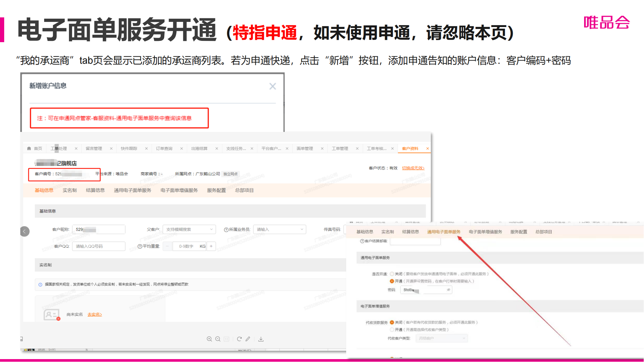Open 服务配置 tab in right panel
This screenshot has height=362, width=644.
[x=519, y=232]
